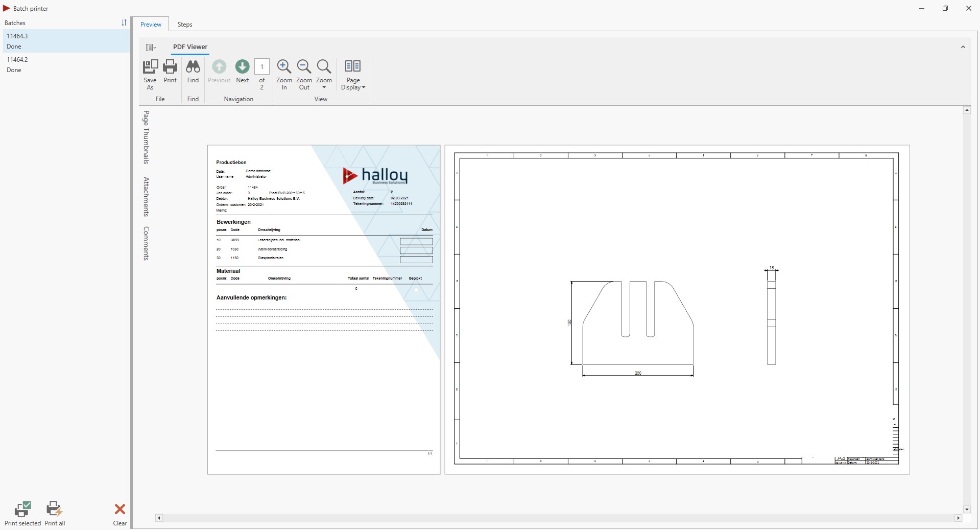This screenshot has height=530, width=980.
Task: Select the Preview tab
Action: (x=151, y=25)
